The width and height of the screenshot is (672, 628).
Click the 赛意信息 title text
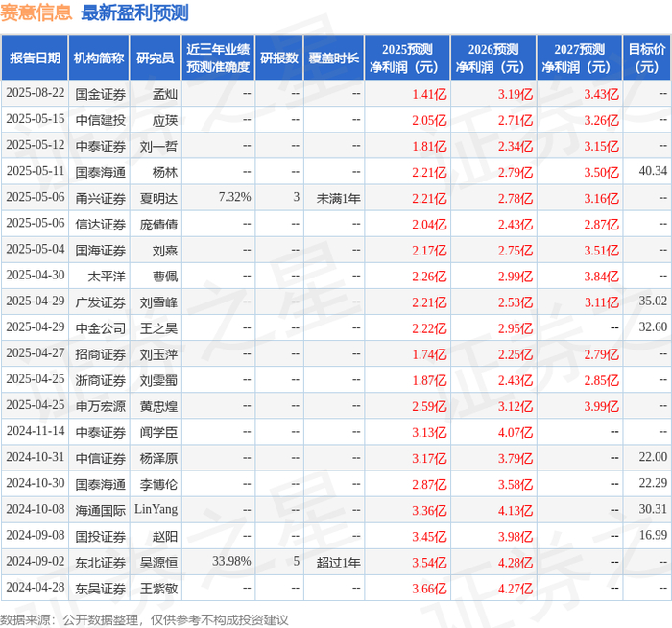point(36,12)
